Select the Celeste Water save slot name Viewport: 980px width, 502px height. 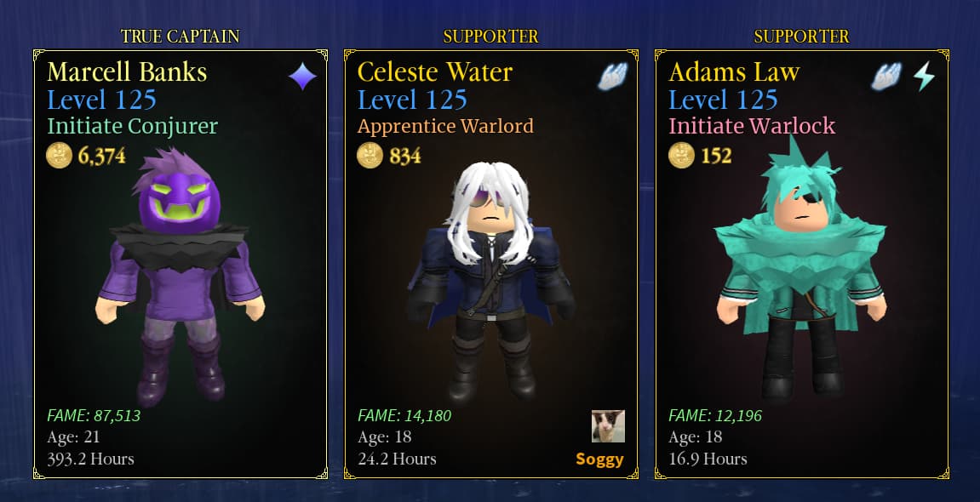(434, 71)
